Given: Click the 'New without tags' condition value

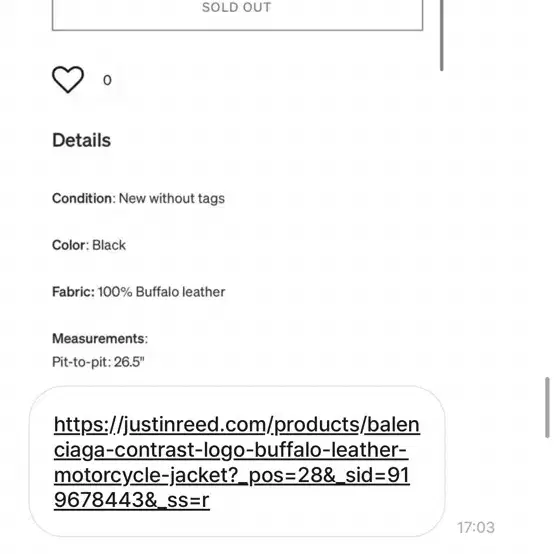Looking at the screenshot, I should [172, 199].
